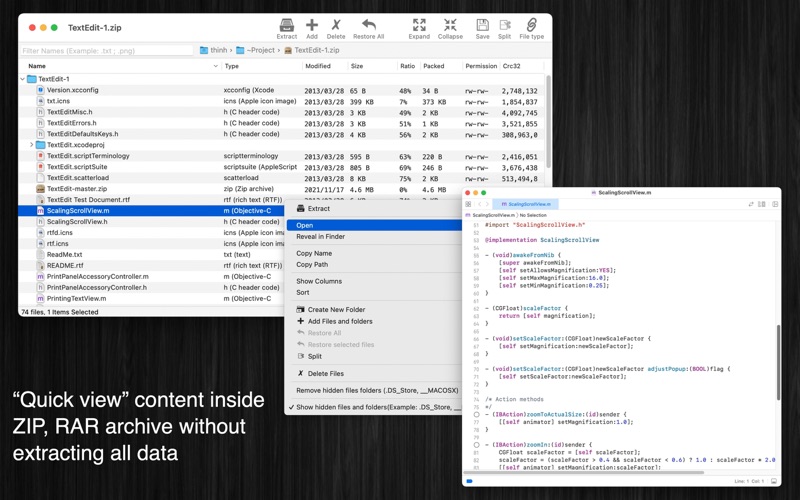Click the editor's review changes arrows icon
This screenshot has width=800, height=500.
pos(751,204)
